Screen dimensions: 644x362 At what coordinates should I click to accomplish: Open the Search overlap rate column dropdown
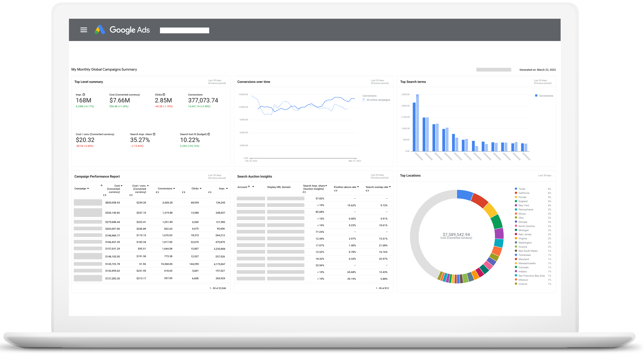390,187
